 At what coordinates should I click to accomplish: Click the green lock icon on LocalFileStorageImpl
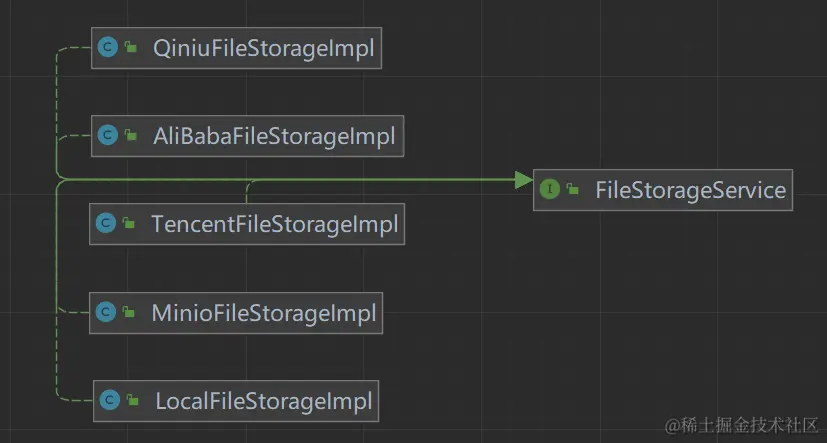[132, 401]
